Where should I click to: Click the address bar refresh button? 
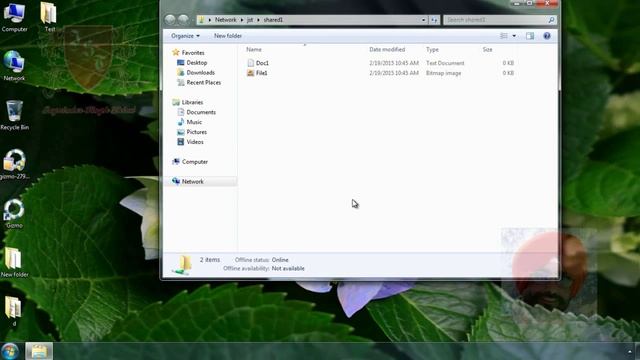434,20
